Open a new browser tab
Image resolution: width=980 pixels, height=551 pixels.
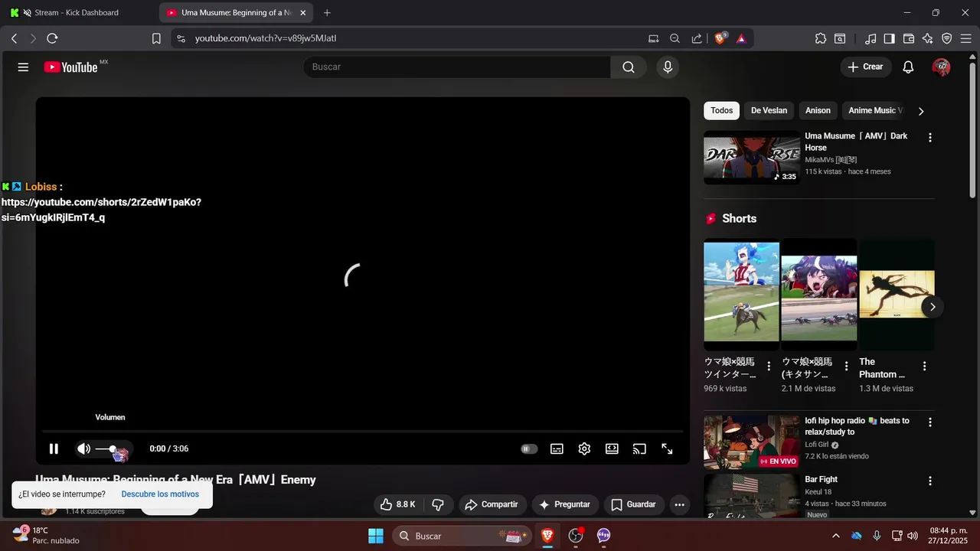328,13
